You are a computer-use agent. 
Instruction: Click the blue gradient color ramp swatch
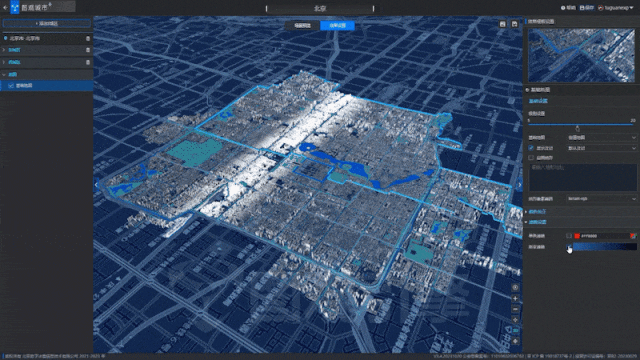point(605,247)
